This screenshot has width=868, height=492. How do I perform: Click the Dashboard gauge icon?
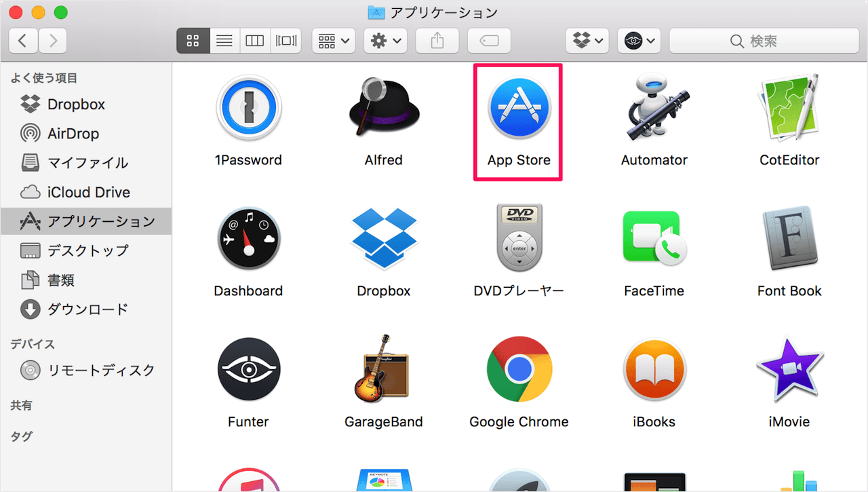tap(248, 240)
